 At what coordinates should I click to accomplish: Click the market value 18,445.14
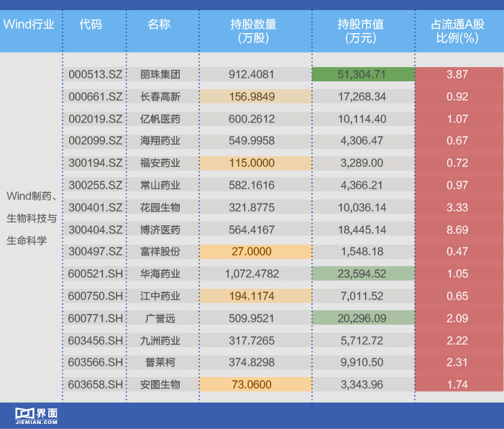[x=362, y=230]
